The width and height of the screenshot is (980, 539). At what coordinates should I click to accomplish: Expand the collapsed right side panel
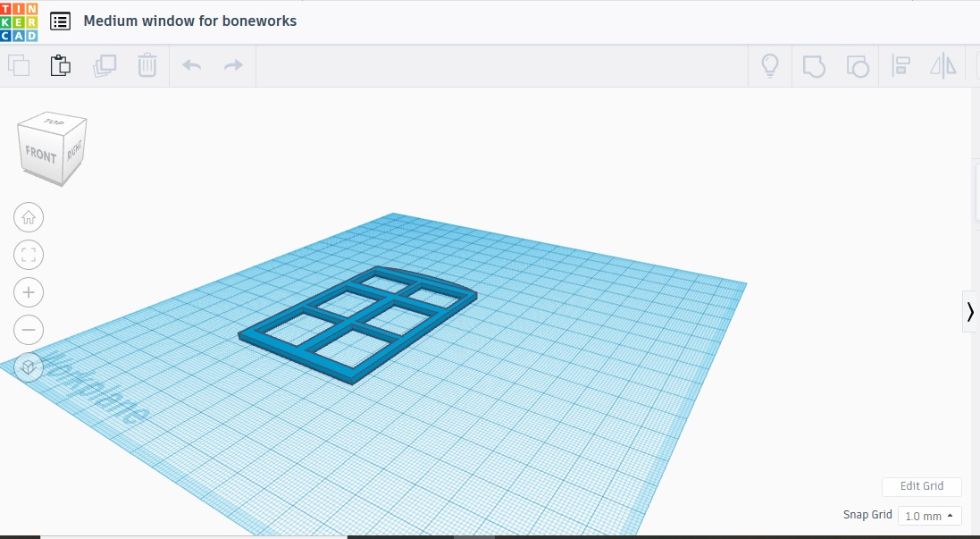click(970, 311)
